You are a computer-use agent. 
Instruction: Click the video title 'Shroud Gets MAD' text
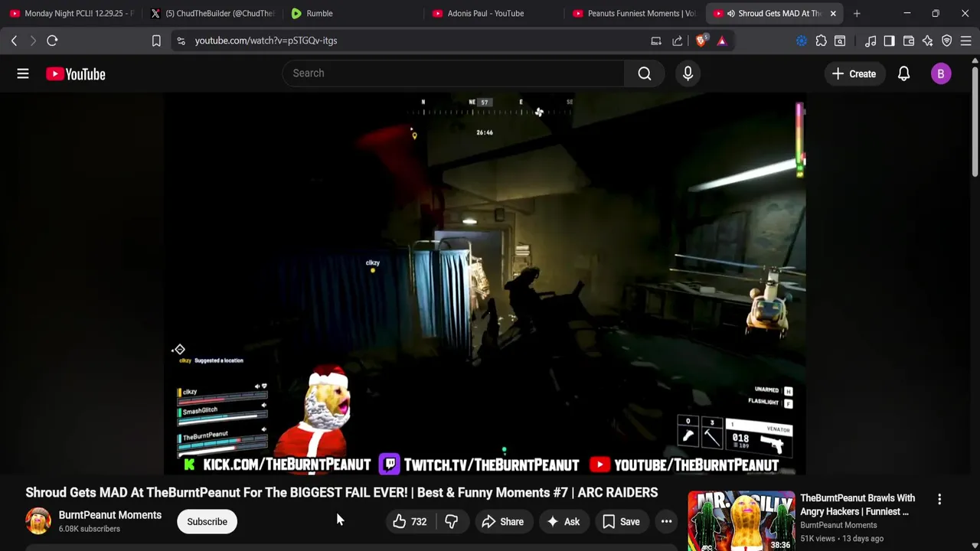(x=341, y=492)
